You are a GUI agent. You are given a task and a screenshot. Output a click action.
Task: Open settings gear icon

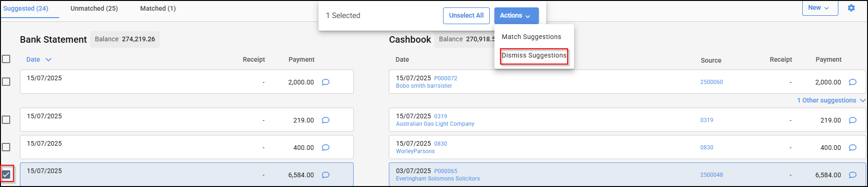coord(851,8)
